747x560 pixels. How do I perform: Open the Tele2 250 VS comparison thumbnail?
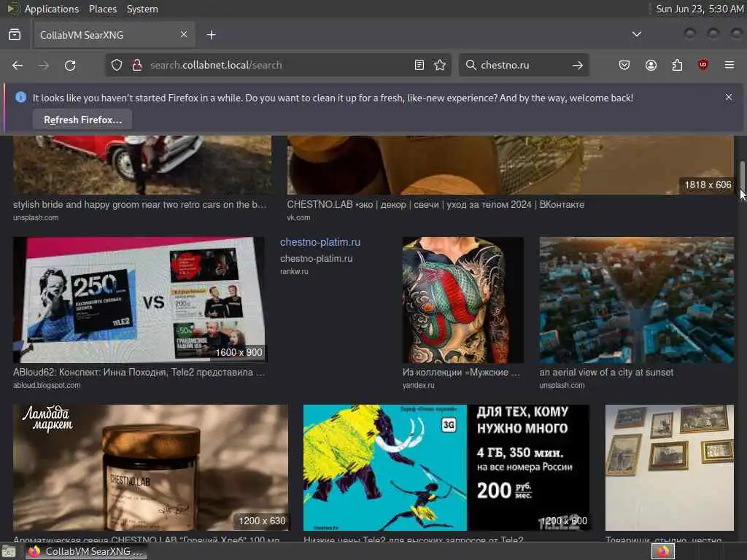[139, 300]
